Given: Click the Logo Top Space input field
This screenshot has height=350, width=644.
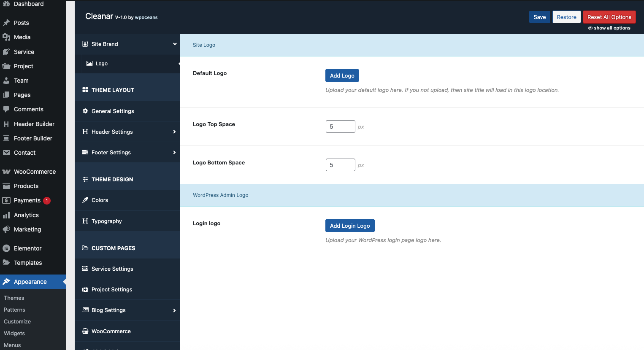Looking at the screenshot, I should tap(340, 127).
